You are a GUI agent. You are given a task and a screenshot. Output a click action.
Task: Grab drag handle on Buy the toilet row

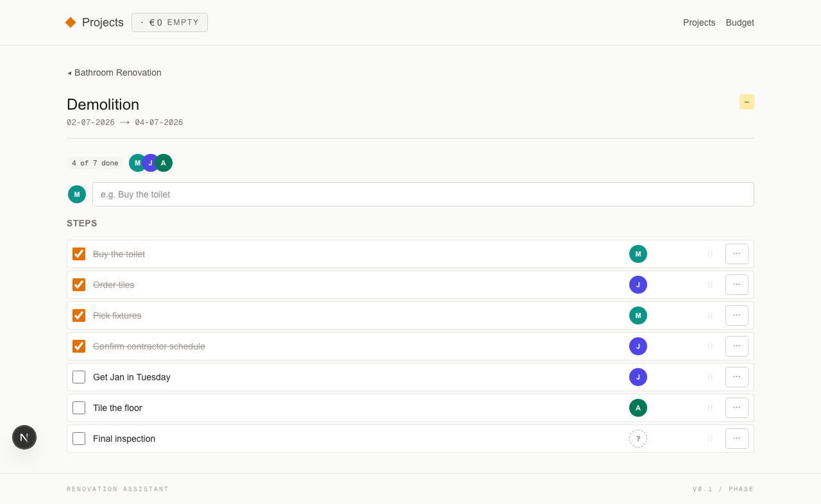(x=710, y=254)
